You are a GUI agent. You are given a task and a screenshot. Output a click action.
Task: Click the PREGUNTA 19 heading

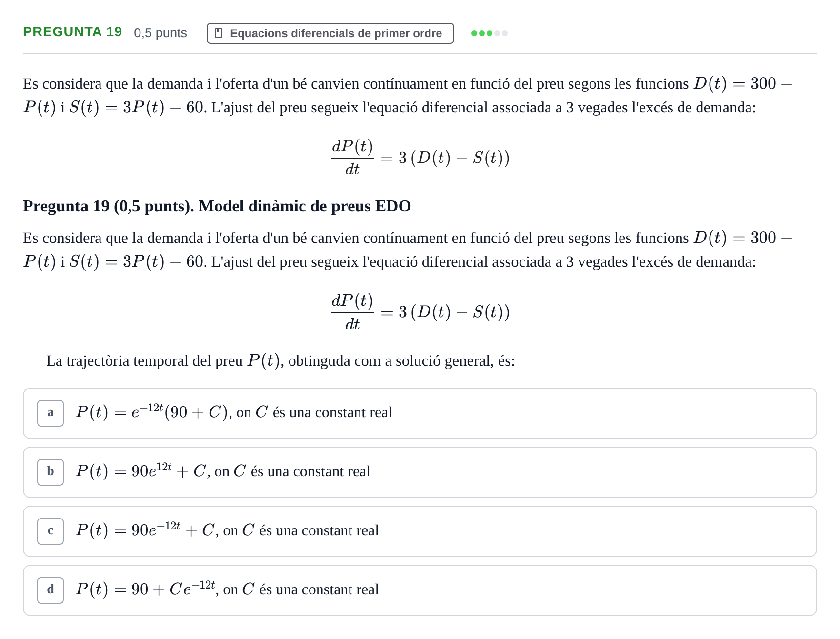click(72, 32)
